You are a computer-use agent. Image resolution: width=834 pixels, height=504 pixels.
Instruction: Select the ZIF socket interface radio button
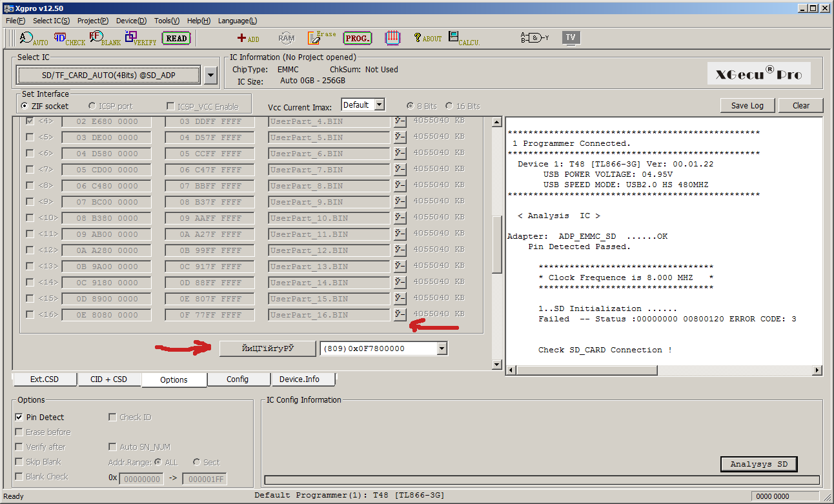click(x=23, y=106)
